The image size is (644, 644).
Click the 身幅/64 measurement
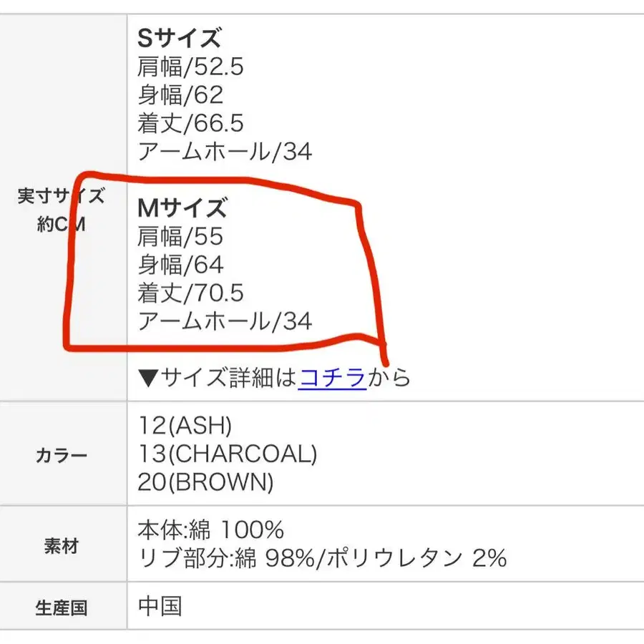pyautogui.click(x=180, y=265)
